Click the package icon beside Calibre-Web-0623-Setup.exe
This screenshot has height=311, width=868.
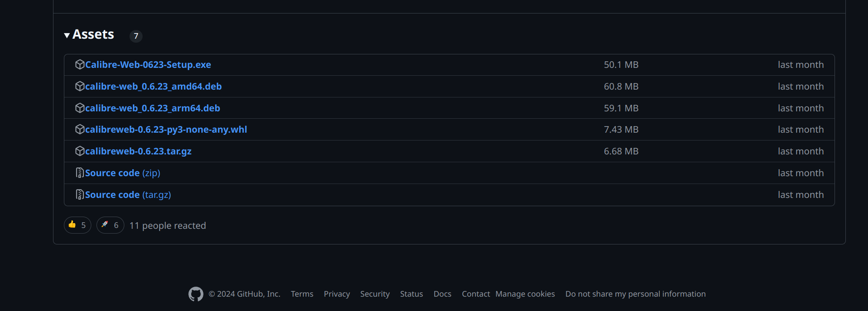[x=80, y=65]
